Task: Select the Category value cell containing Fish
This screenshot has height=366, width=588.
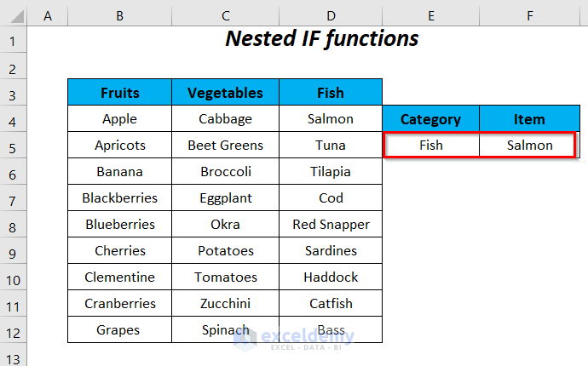Action: (430, 146)
